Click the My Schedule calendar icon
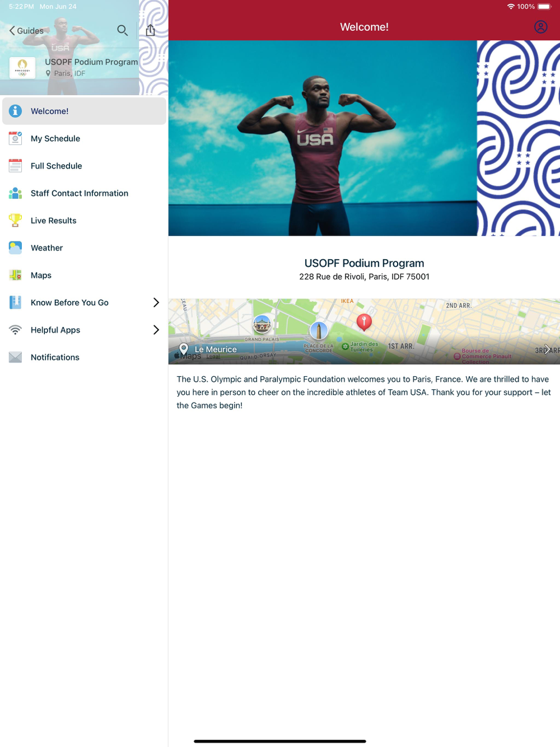 click(x=15, y=138)
